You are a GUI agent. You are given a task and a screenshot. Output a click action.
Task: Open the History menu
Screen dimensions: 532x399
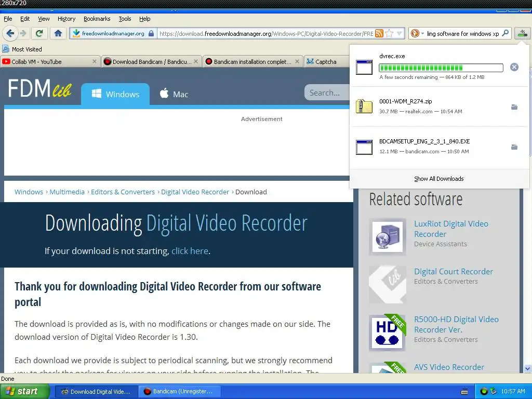(x=66, y=19)
